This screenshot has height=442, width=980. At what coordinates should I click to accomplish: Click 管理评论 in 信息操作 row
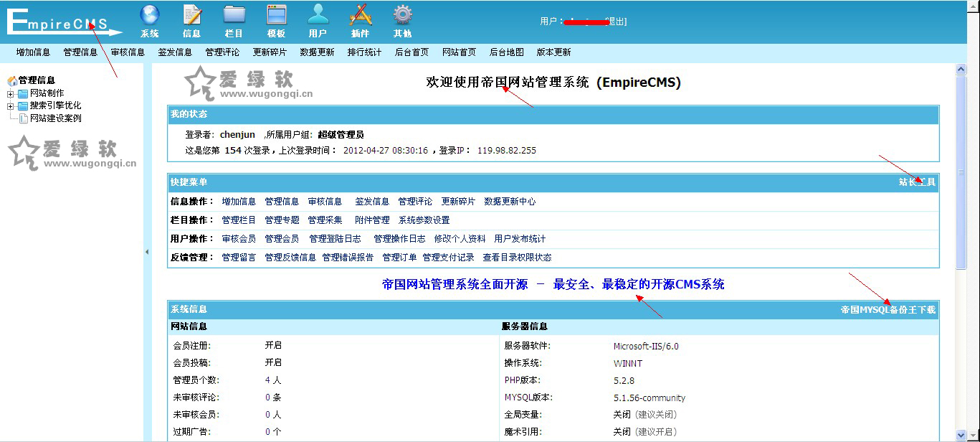(x=415, y=202)
